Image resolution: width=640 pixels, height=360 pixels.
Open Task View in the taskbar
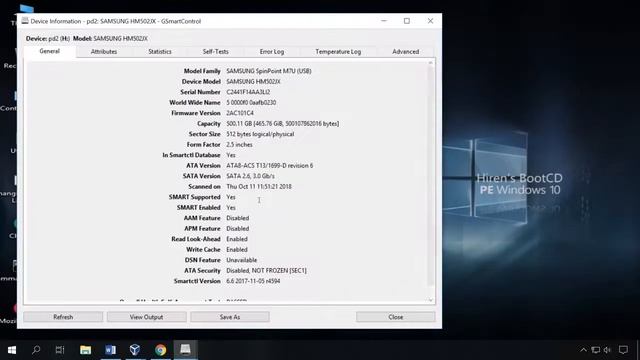point(60,350)
